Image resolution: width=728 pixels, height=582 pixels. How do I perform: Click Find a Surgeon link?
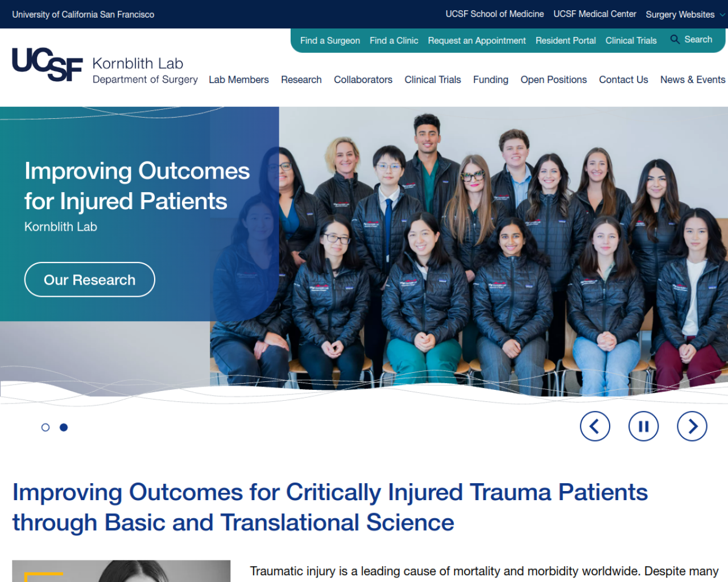330,40
